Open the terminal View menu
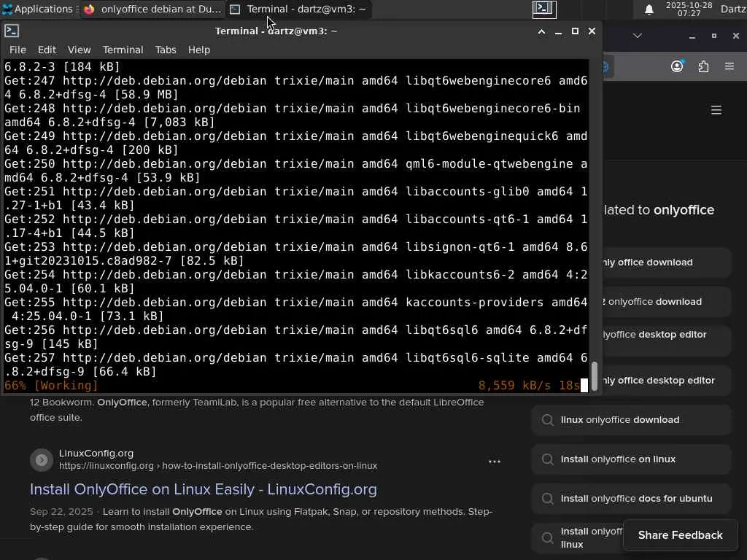747x560 pixels. coord(79,50)
